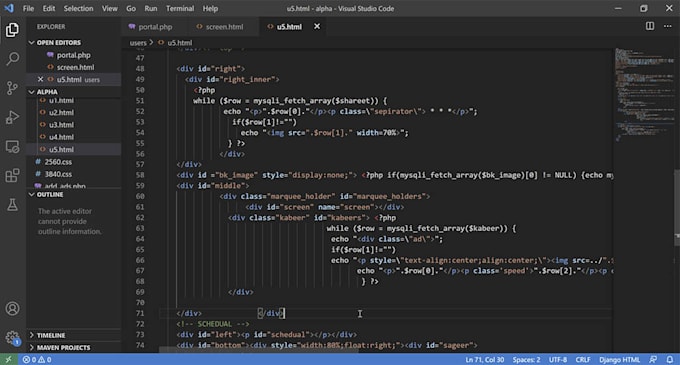Click the feedback icon in status bar

[653, 359]
